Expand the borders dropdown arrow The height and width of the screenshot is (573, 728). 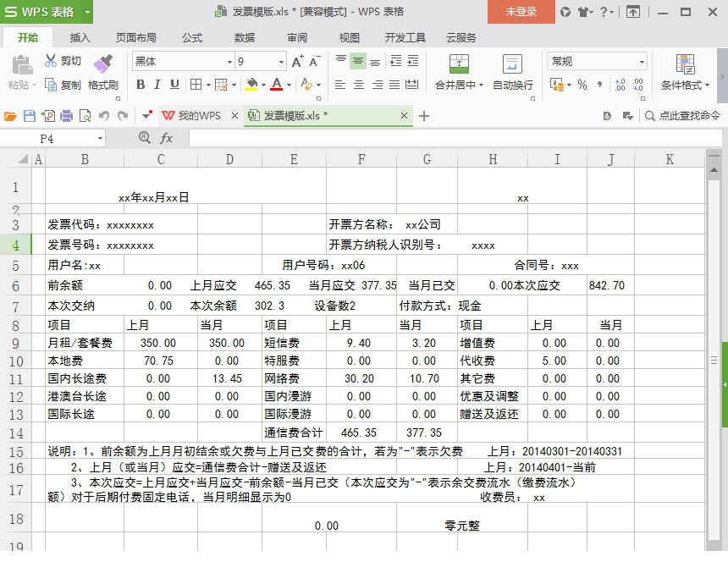point(208,85)
